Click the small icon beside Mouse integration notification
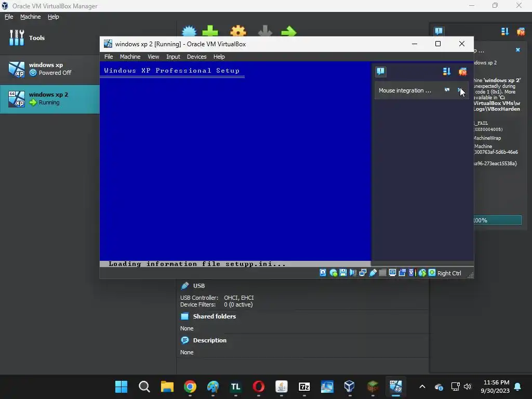 pos(447,90)
